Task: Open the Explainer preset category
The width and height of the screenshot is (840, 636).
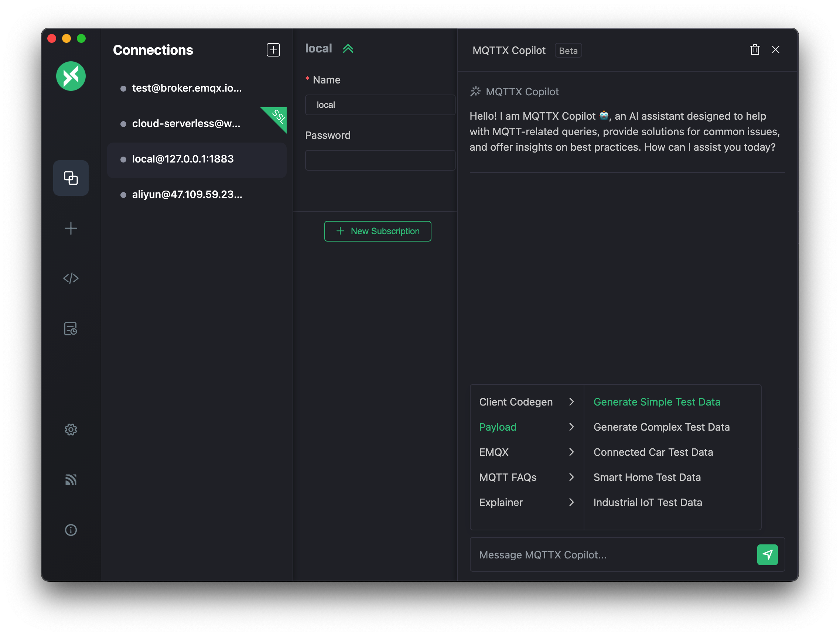Action: tap(526, 502)
